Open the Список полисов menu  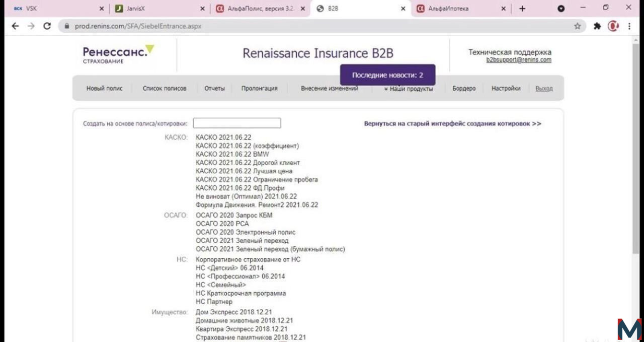(x=165, y=88)
